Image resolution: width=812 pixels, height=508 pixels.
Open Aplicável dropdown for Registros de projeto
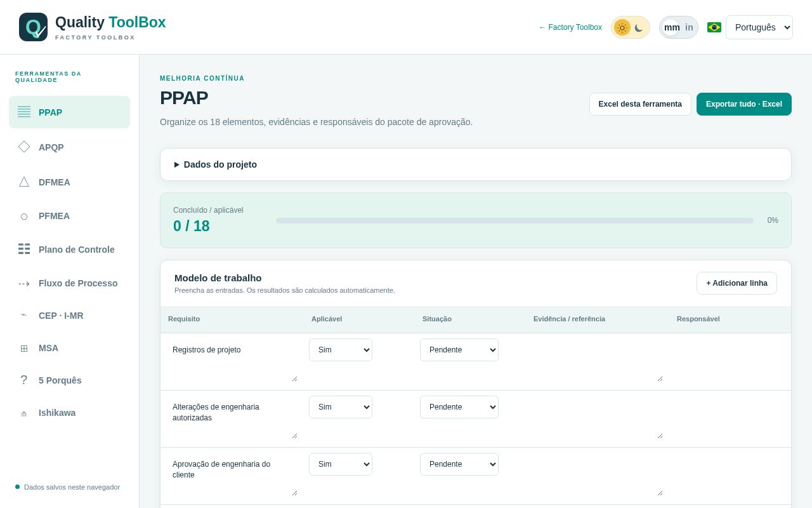pyautogui.click(x=341, y=350)
